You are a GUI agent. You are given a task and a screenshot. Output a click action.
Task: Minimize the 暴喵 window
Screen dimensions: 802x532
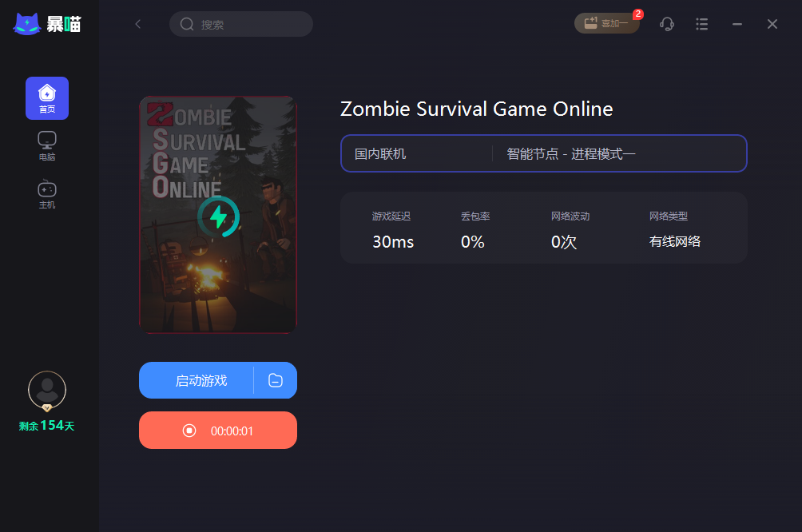pyautogui.click(x=737, y=24)
